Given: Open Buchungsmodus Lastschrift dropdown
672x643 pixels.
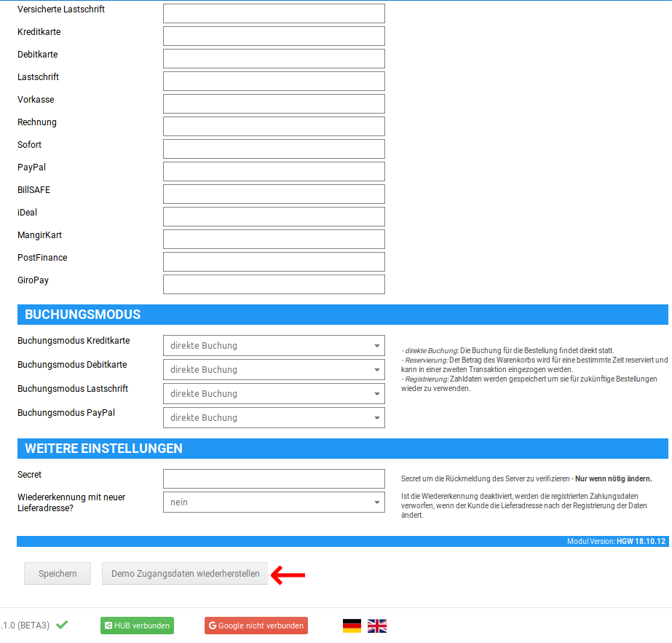Looking at the screenshot, I should tap(274, 394).
